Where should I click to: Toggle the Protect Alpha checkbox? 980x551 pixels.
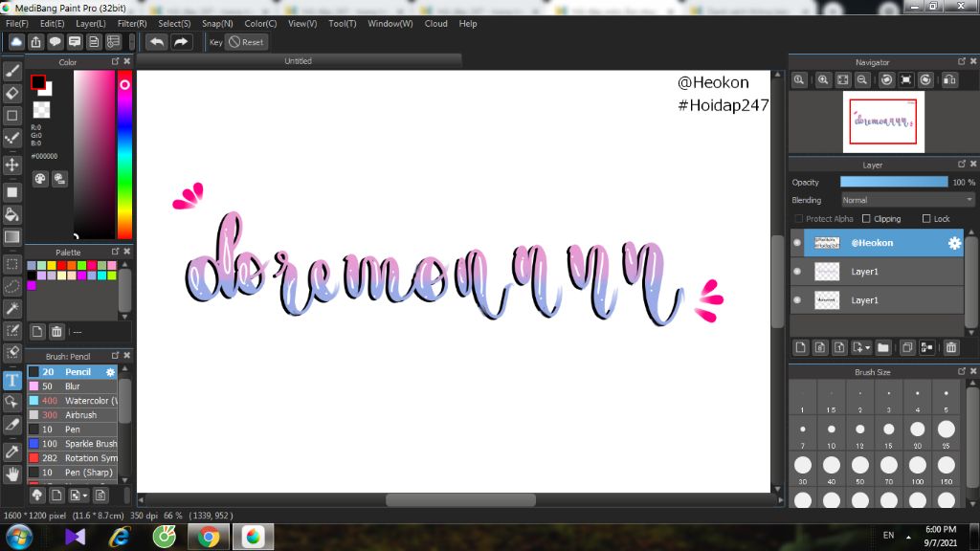798,219
